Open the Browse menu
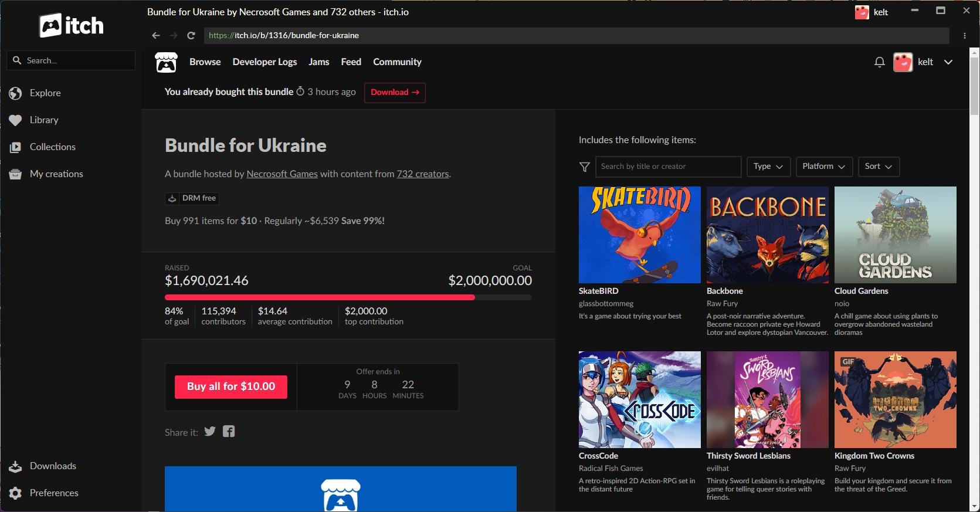 205,62
